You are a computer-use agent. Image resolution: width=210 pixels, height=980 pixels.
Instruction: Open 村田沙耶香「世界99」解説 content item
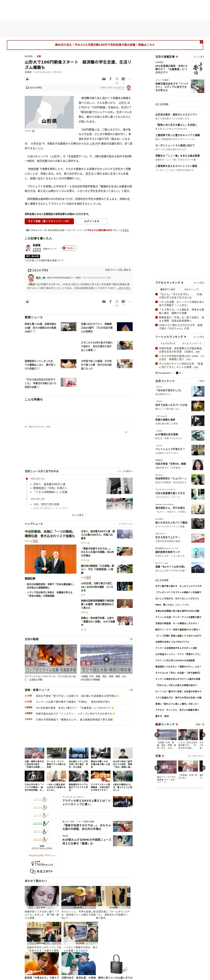pyautogui.click(x=171, y=464)
